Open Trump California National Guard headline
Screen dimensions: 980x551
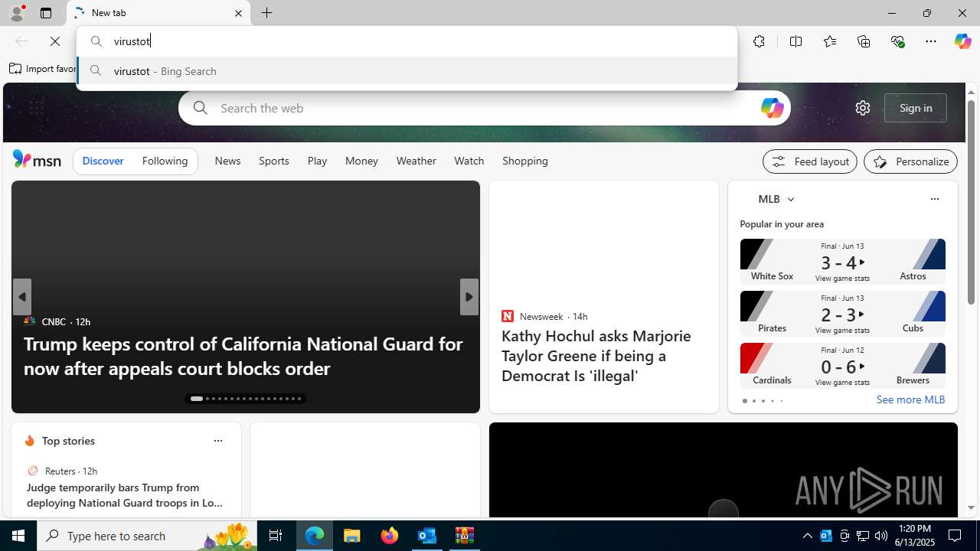tap(243, 356)
